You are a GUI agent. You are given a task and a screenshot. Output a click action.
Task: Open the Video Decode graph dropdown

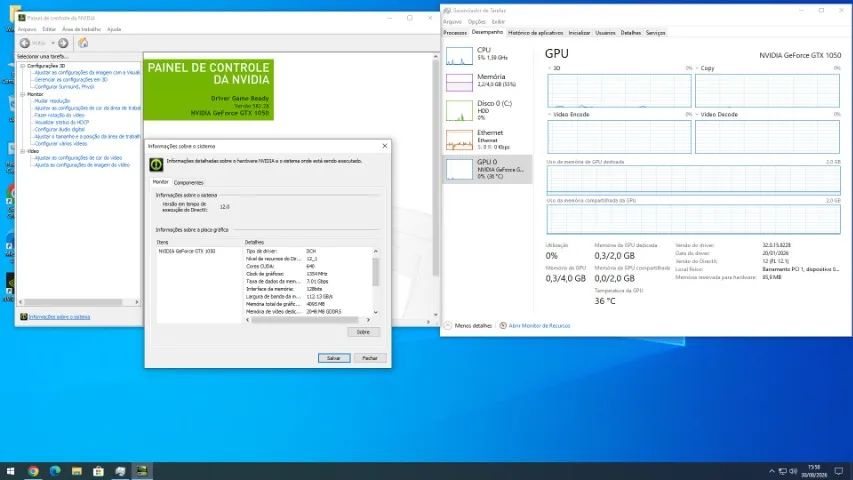tap(697, 115)
